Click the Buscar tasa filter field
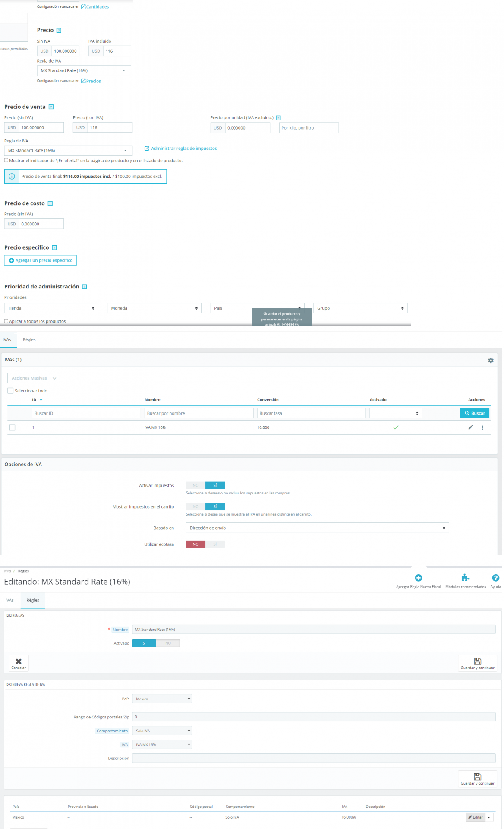The height and width of the screenshot is (829, 504). 312,413
